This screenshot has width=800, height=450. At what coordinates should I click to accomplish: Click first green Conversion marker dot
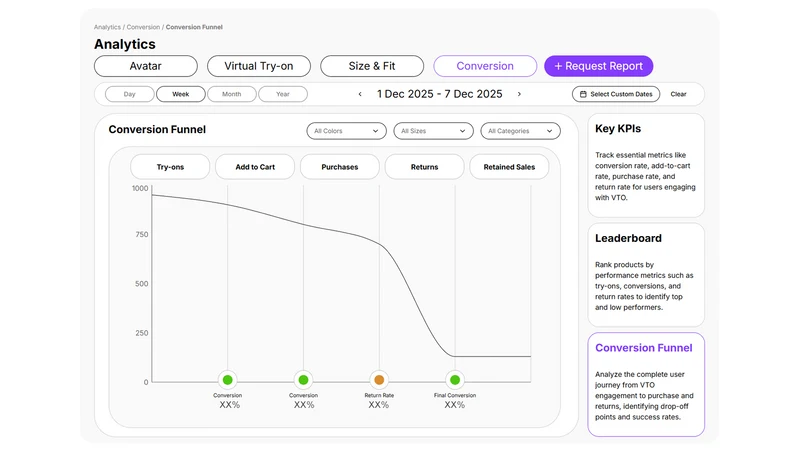(x=228, y=380)
